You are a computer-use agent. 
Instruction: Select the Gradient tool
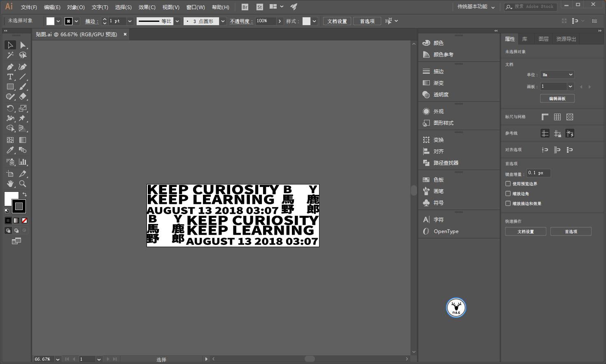[x=23, y=140]
